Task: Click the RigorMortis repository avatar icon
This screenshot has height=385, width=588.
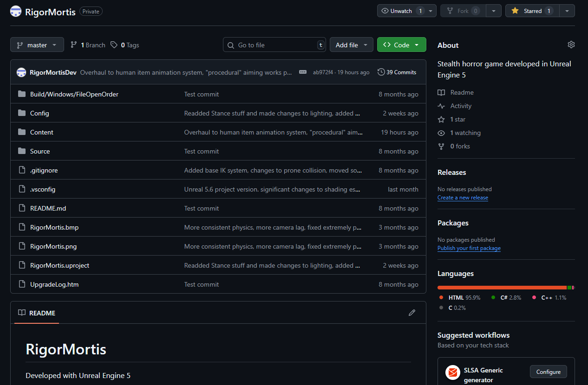Action: pyautogui.click(x=16, y=12)
